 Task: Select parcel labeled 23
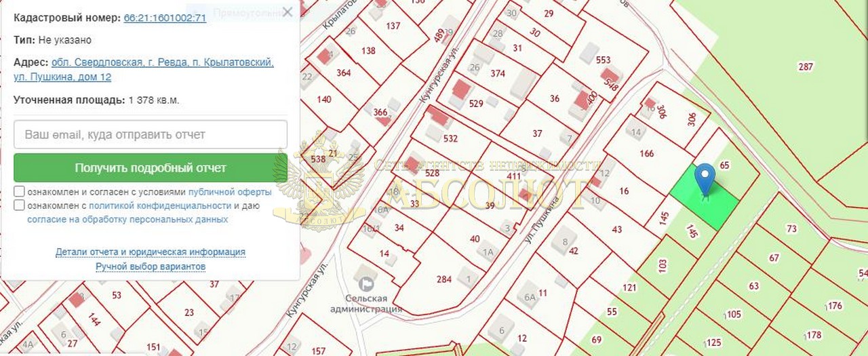pyautogui.click(x=189, y=313)
